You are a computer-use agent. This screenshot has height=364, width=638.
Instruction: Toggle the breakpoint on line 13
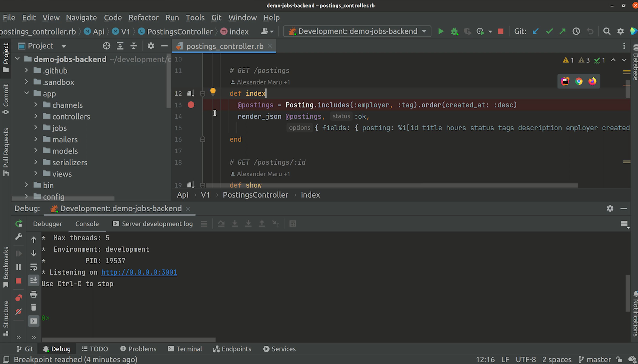191,105
